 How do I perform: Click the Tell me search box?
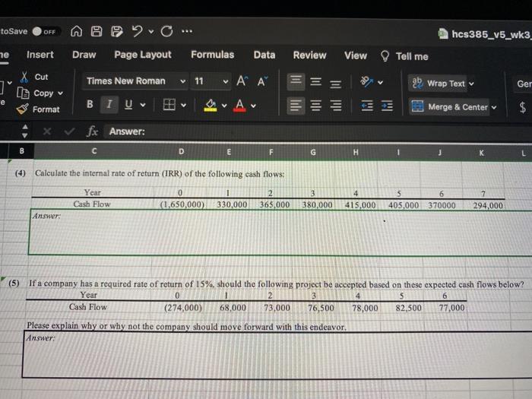pos(404,56)
